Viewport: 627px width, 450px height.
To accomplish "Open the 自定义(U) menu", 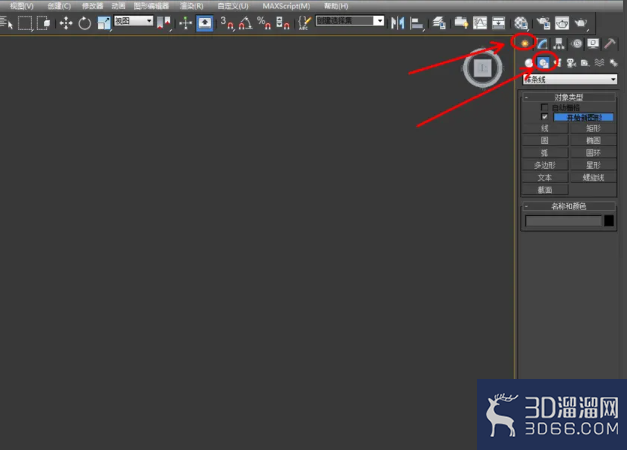I will point(233,6).
